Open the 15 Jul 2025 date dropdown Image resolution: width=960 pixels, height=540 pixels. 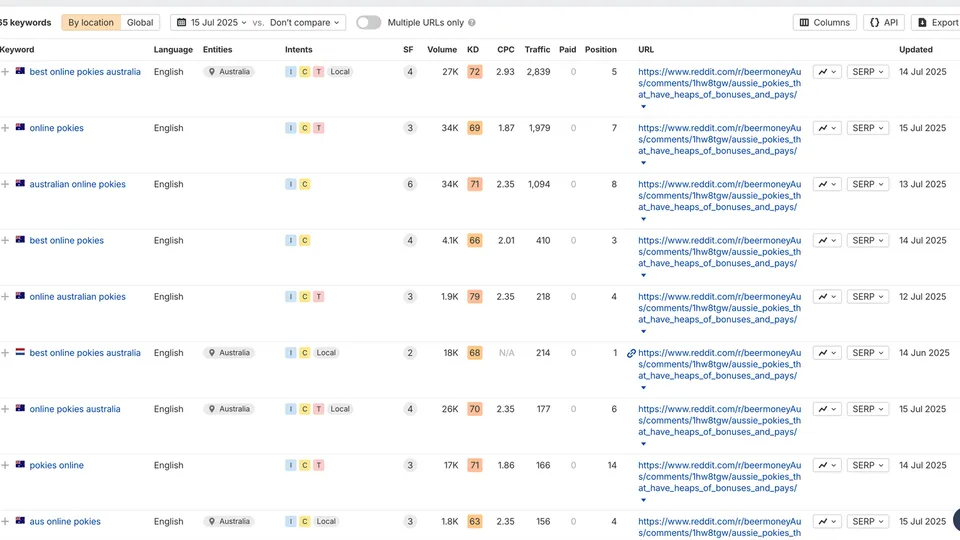click(212, 23)
